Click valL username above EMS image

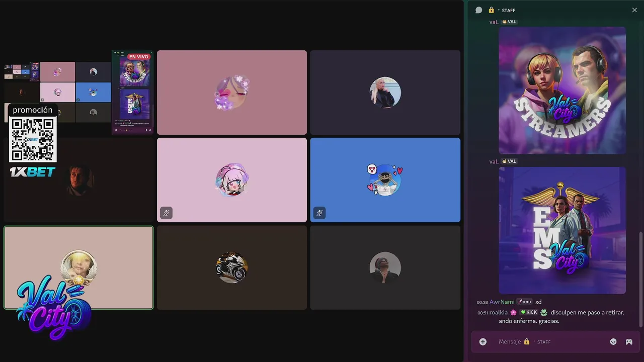point(494,161)
